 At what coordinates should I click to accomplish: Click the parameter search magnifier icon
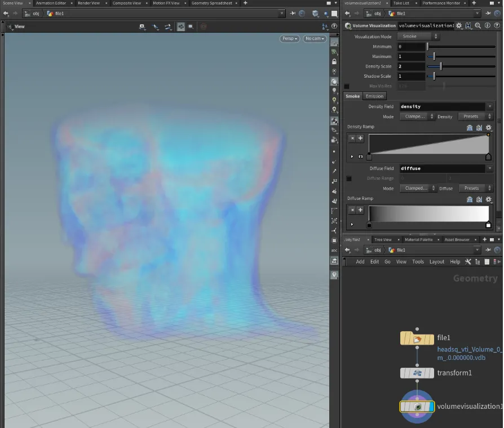coord(478,26)
